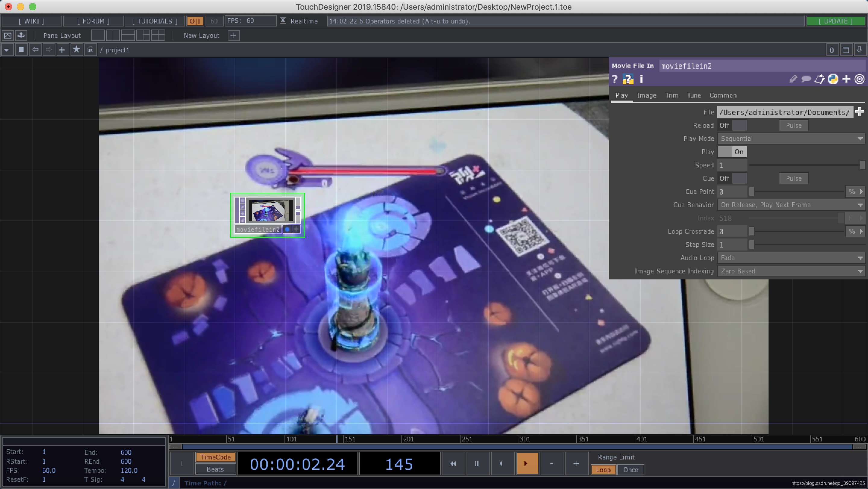Open the Cue Point unit % menu
This screenshot has width=868, height=489.
(x=855, y=192)
